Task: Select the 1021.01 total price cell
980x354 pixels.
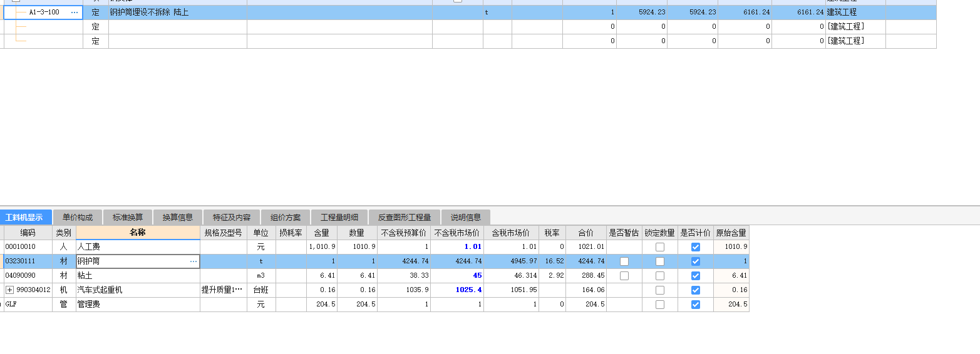Action: (x=586, y=247)
